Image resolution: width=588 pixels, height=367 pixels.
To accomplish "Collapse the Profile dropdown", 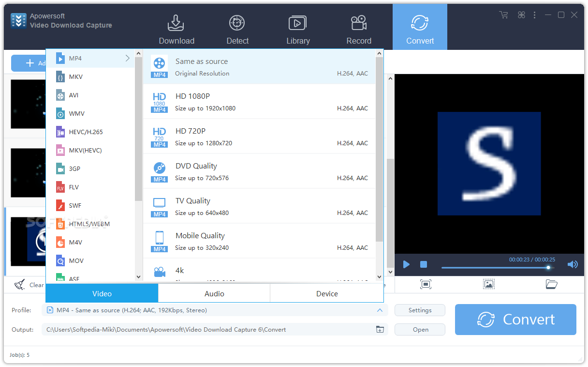I will (380, 310).
